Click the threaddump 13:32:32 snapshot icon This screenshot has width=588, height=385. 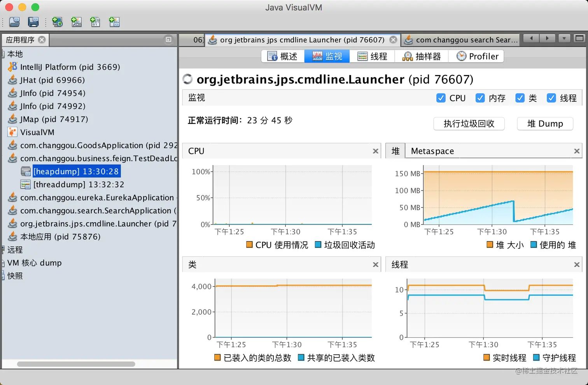click(26, 185)
